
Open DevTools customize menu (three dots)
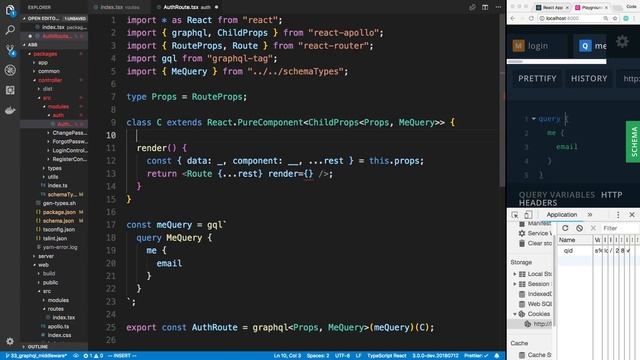click(618, 215)
